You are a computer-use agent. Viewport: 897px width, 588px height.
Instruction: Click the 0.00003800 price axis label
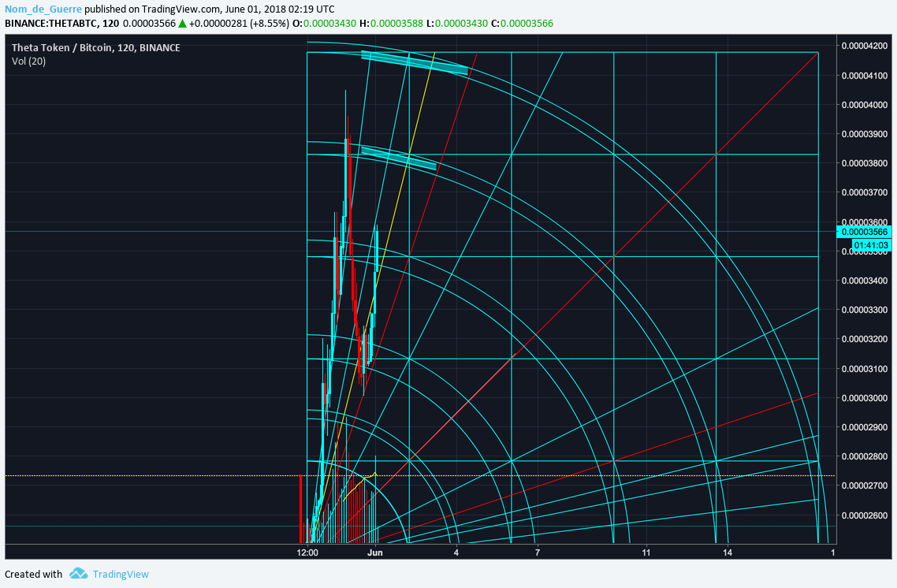pyautogui.click(x=865, y=163)
